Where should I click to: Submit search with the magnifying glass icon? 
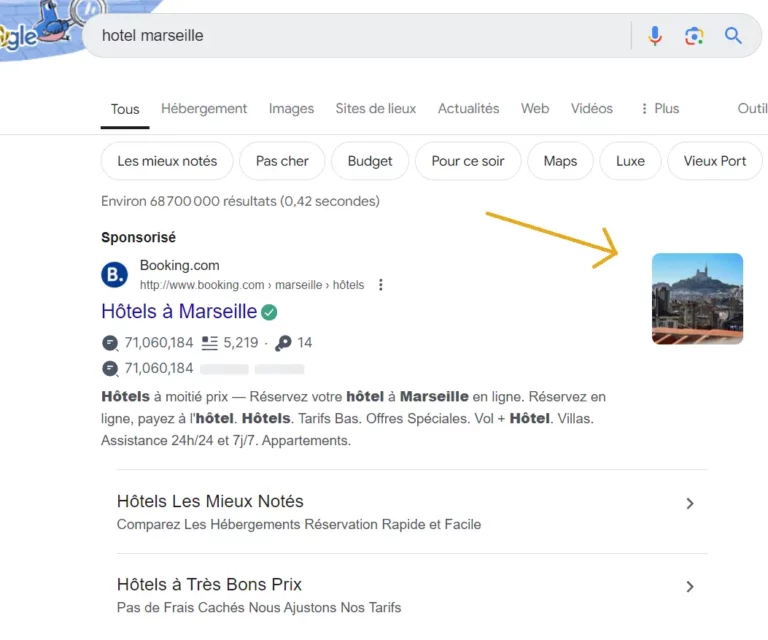[733, 35]
